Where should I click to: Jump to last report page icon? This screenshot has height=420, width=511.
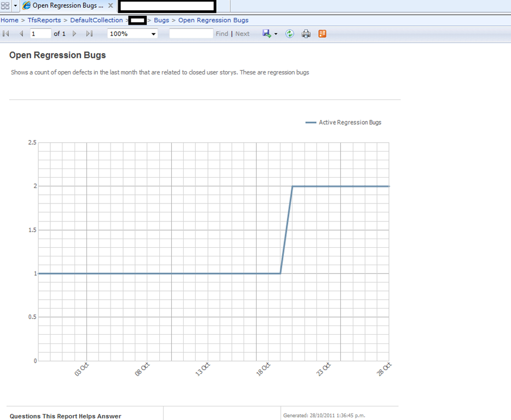click(x=89, y=33)
